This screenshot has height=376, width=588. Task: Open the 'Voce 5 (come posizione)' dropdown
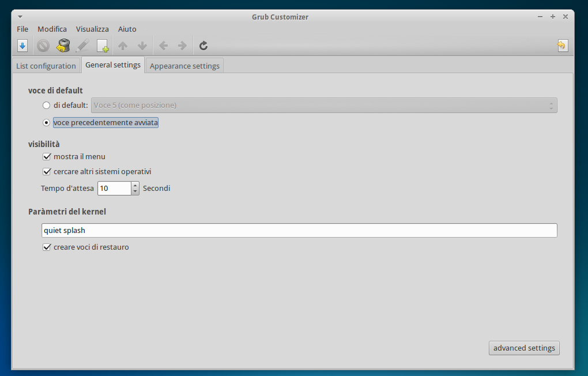[x=324, y=106]
